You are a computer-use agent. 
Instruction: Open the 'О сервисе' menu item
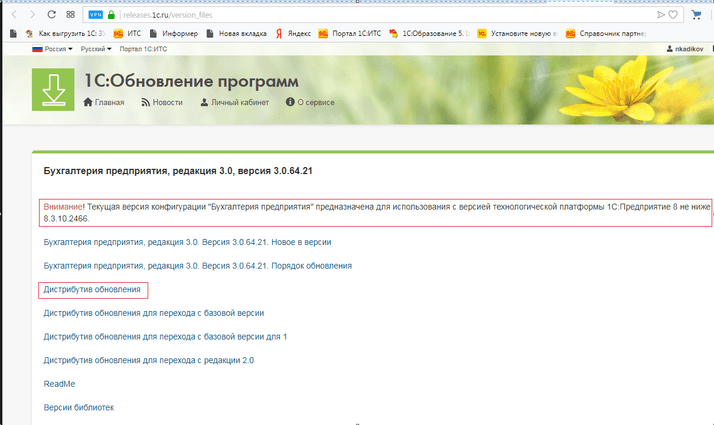310,102
